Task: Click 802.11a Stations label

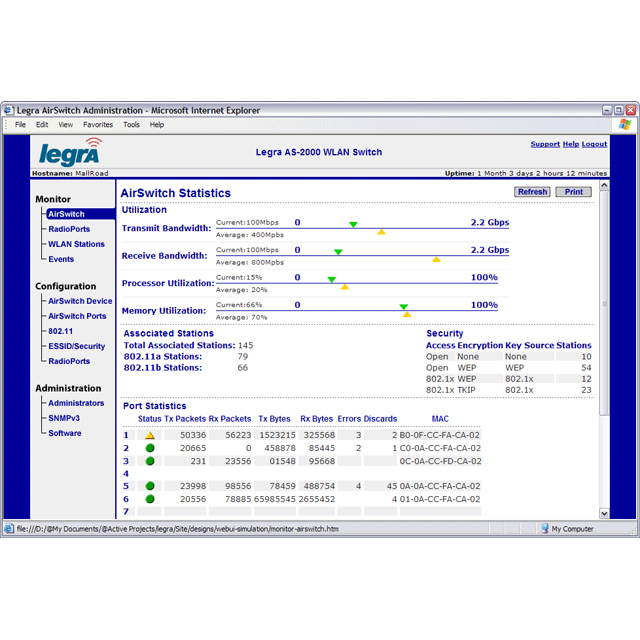Action: tap(163, 356)
